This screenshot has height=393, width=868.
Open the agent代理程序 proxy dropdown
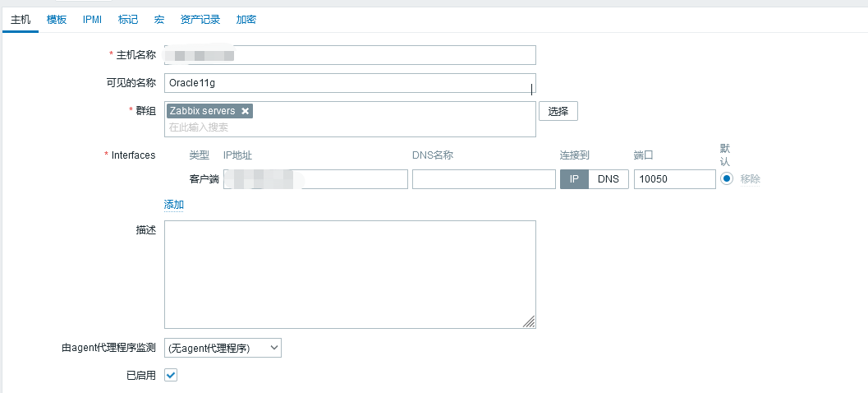223,348
